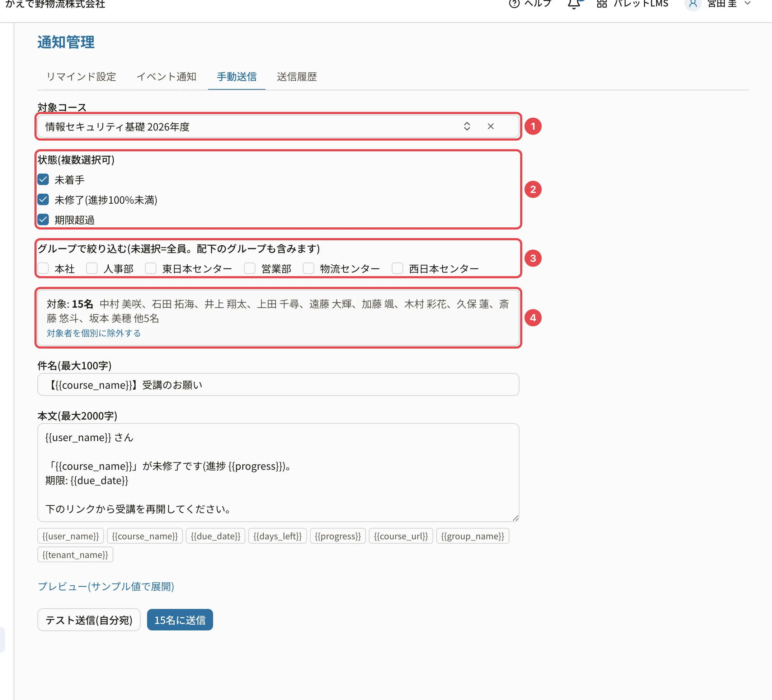This screenshot has height=700, width=772.
Task: Expand the user account menu chevron
Action: tap(747, 4)
